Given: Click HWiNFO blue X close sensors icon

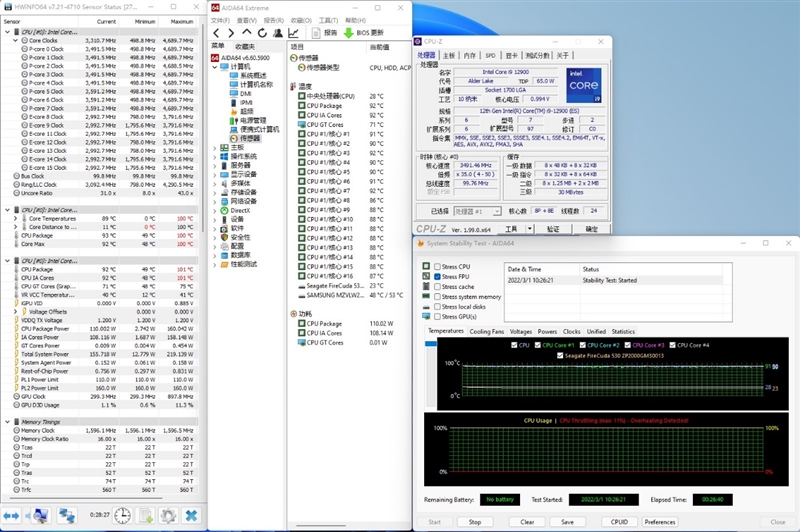Looking at the screenshot, I should point(191,516).
